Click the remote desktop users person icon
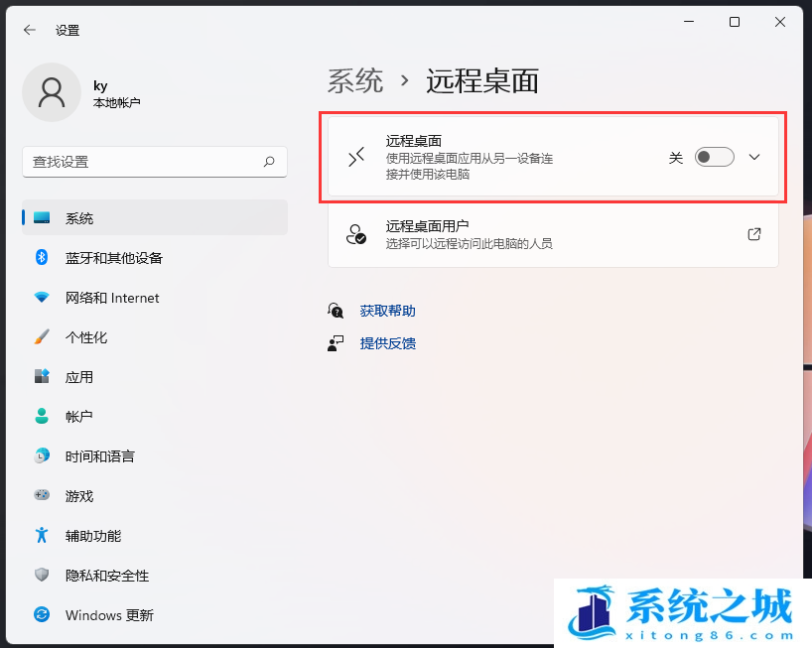Viewport: 812px width, 648px height. click(356, 234)
